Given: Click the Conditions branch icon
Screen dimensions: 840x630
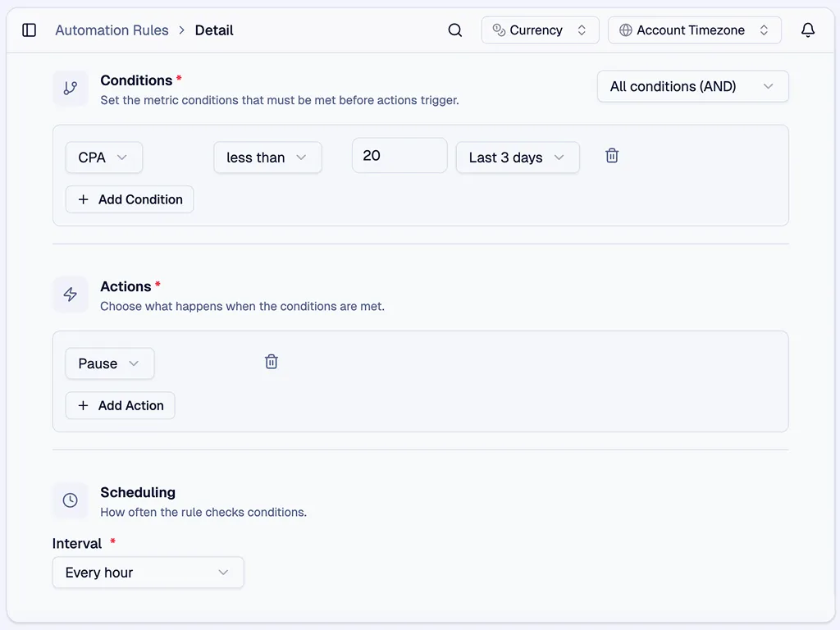Looking at the screenshot, I should [71, 89].
